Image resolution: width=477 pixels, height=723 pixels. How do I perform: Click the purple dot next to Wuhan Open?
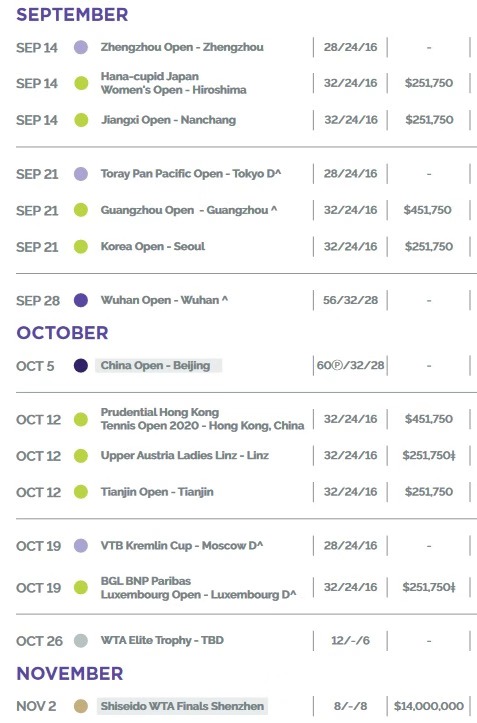(x=81, y=300)
